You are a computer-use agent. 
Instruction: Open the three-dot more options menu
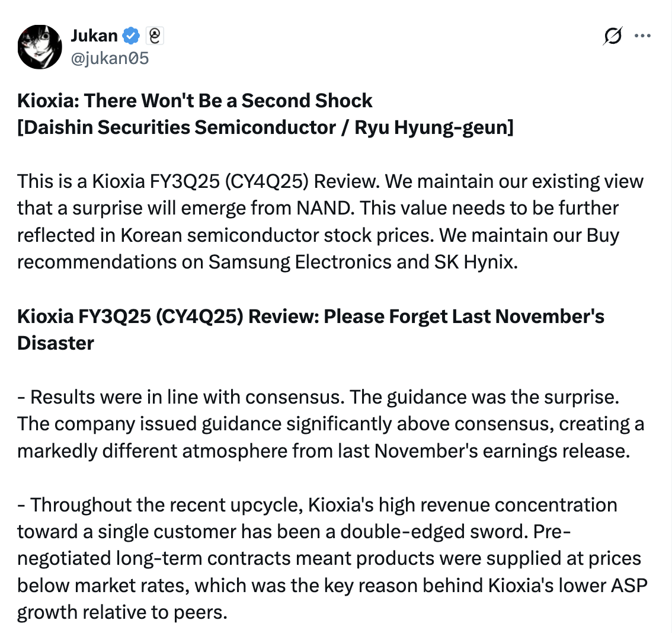(642, 36)
